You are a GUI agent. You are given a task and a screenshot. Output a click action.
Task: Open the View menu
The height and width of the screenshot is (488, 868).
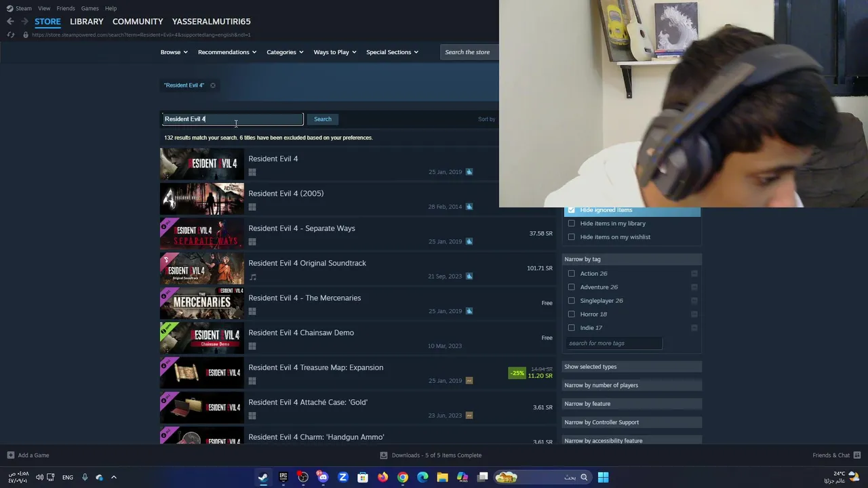(x=44, y=8)
